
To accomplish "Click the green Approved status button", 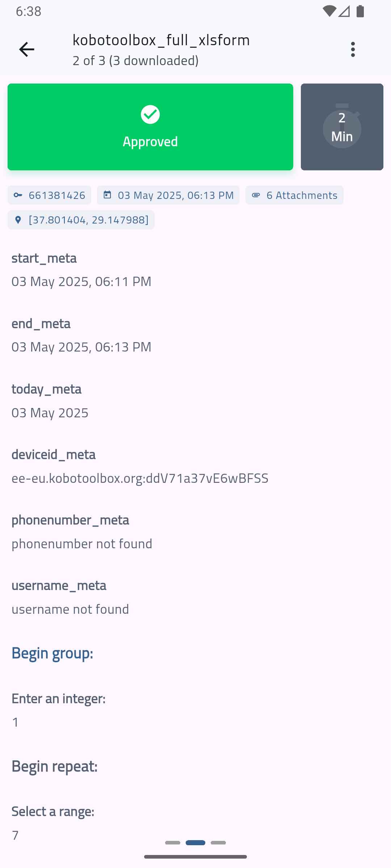I will coord(150,127).
